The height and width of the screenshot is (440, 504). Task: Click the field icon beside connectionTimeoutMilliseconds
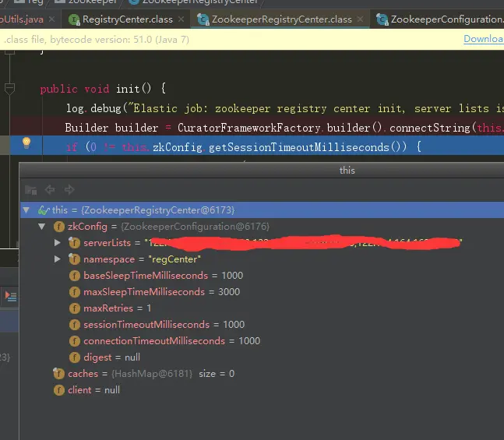pos(75,341)
